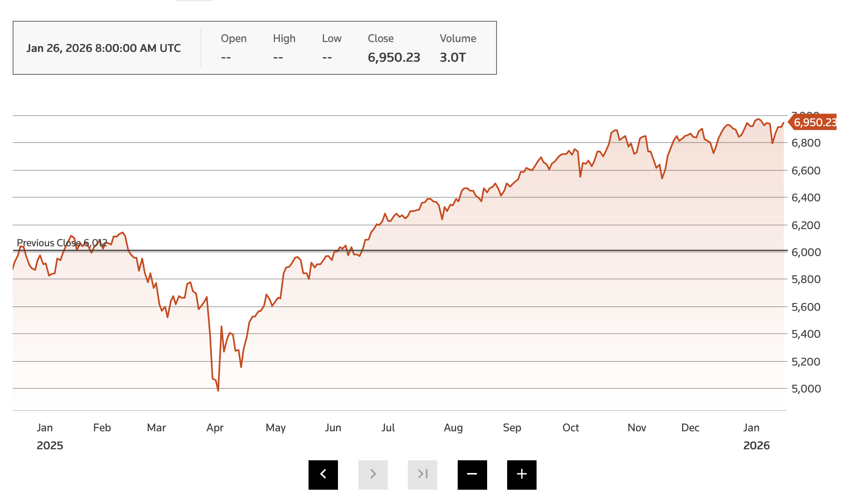Select the Jul month axis label

tap(388, 428)
